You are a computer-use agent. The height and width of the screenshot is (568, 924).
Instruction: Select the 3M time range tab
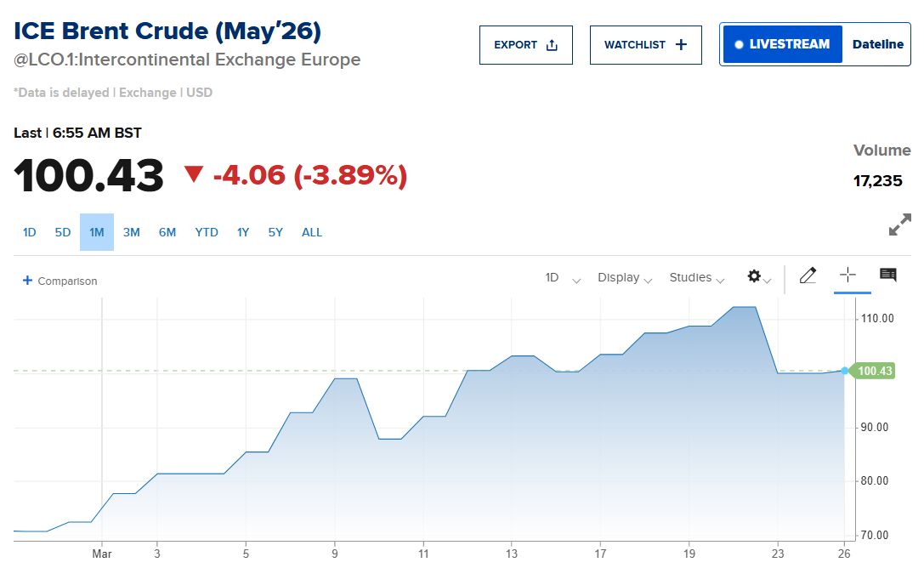coord(131,232)
